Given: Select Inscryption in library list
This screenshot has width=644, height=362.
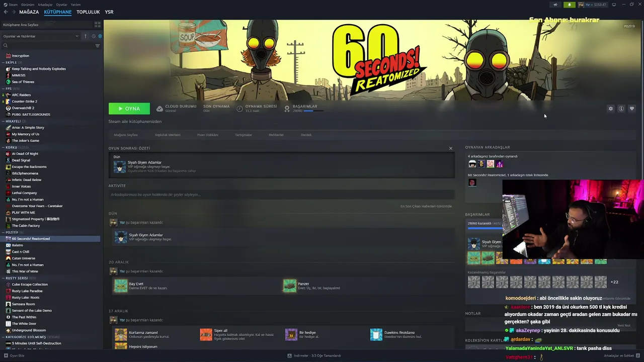Looking at the screenshot, I should (20, 56).
